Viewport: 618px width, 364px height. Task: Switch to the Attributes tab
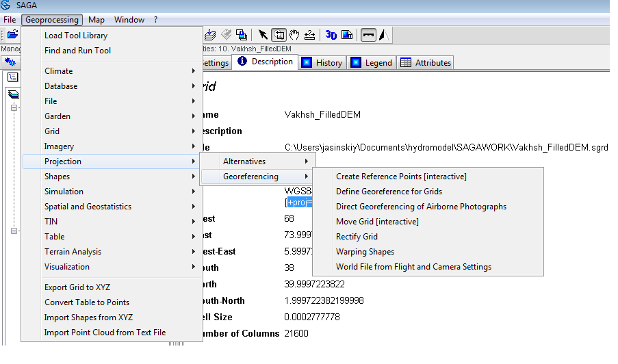[426, 62]
